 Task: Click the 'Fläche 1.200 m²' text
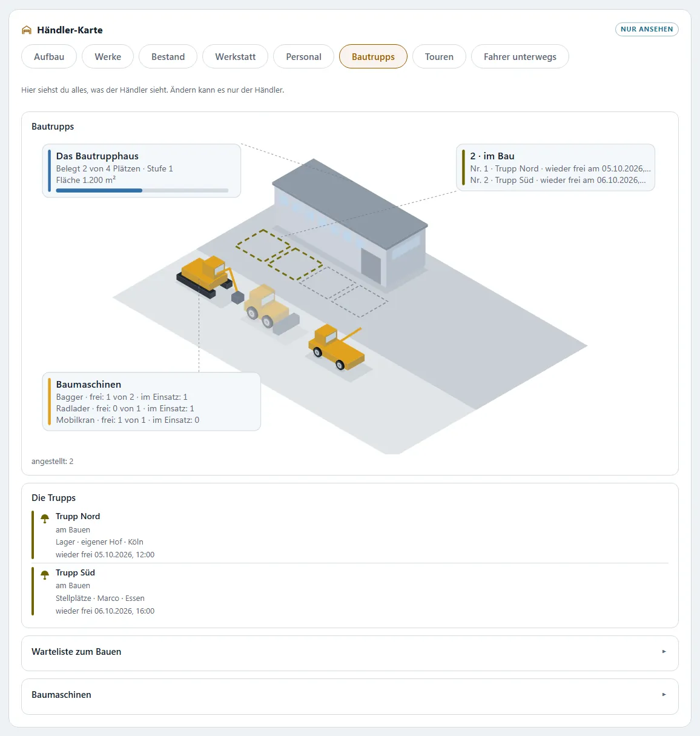[86, 181]
